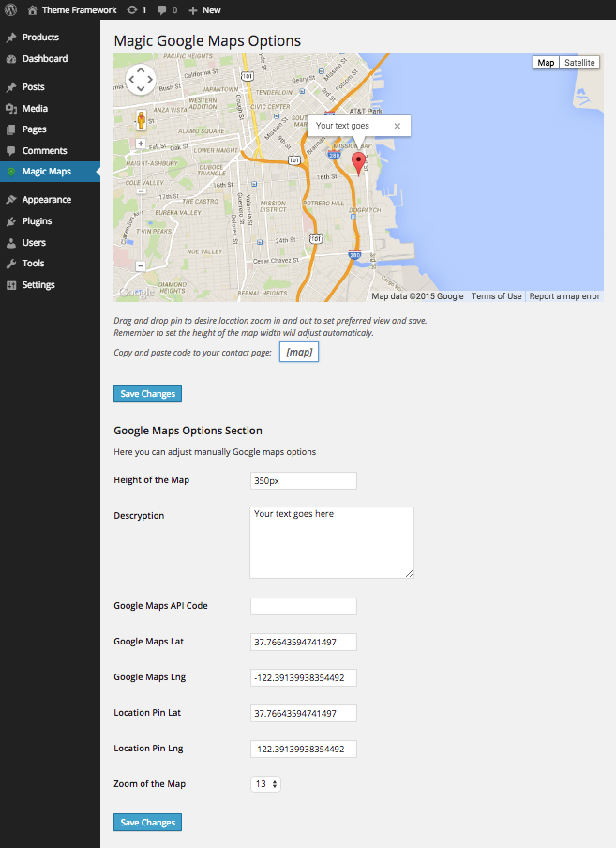
Task: Click the Tools wrench icon
Action: tap(11, 264)
